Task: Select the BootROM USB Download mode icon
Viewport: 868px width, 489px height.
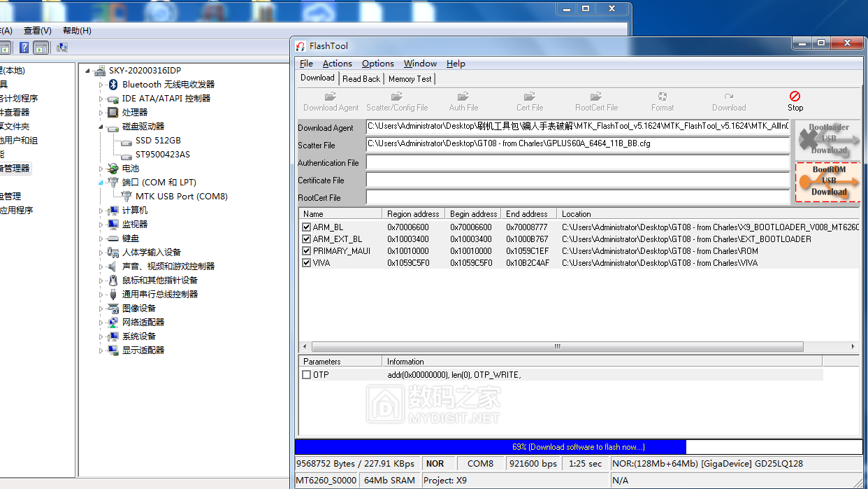Action: pos(828,181)
